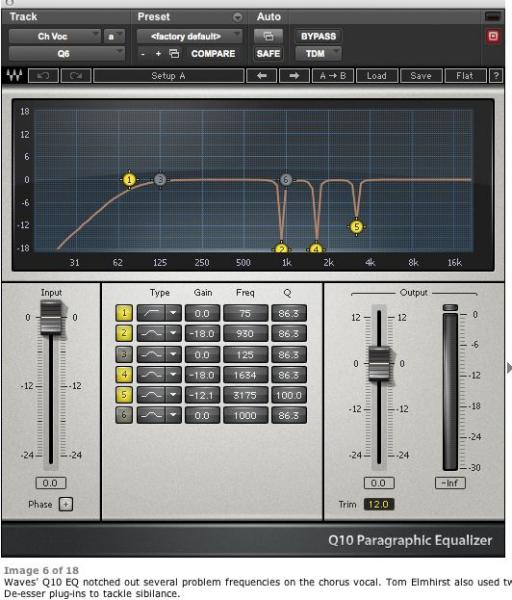Click band 6 frequency field 1000
This screenshot has width=512, height=600.
point(245,415)
